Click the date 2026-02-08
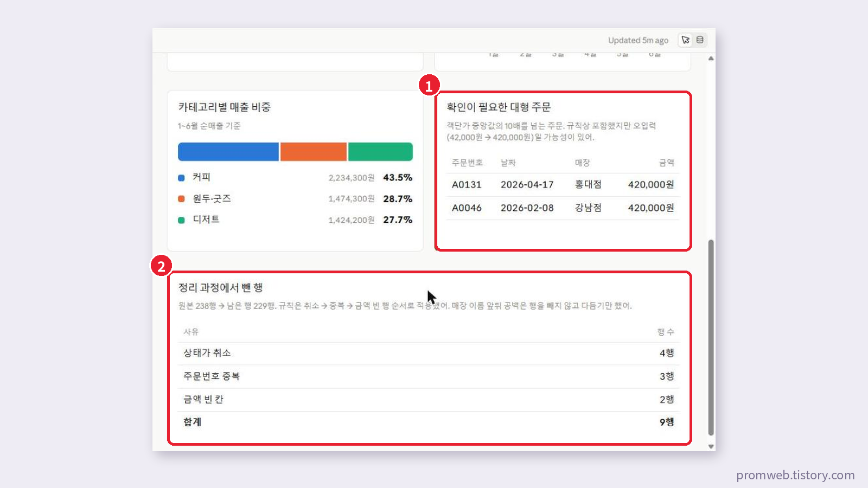Viewport: 868px width, 488px height. click(527, 208)
